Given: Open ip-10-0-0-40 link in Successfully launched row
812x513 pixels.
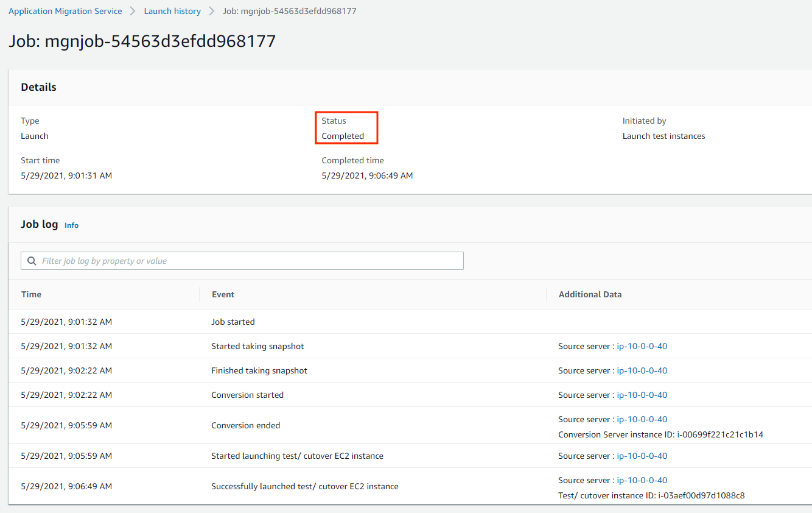Looking at the screenshot, I should tap(642, 480).
